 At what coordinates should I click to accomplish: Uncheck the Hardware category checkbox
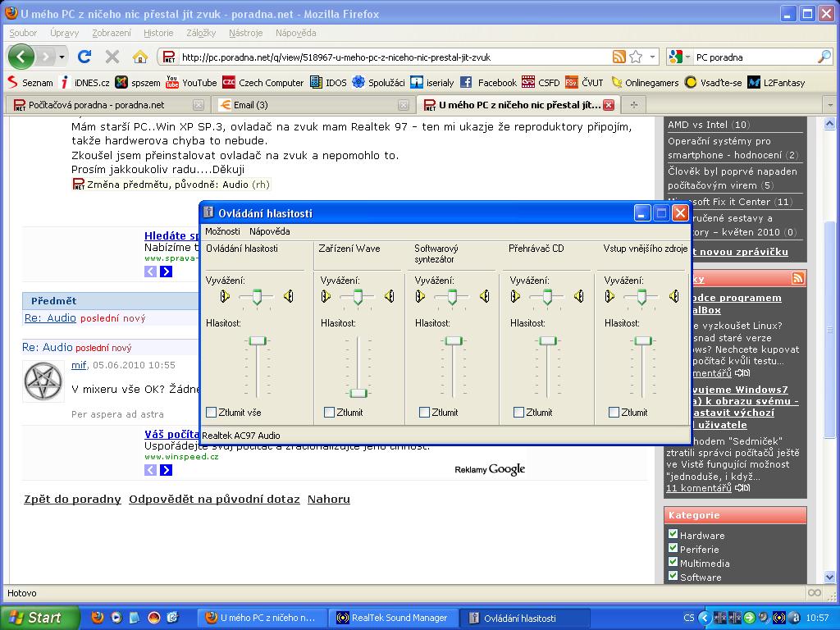[673, 535]
